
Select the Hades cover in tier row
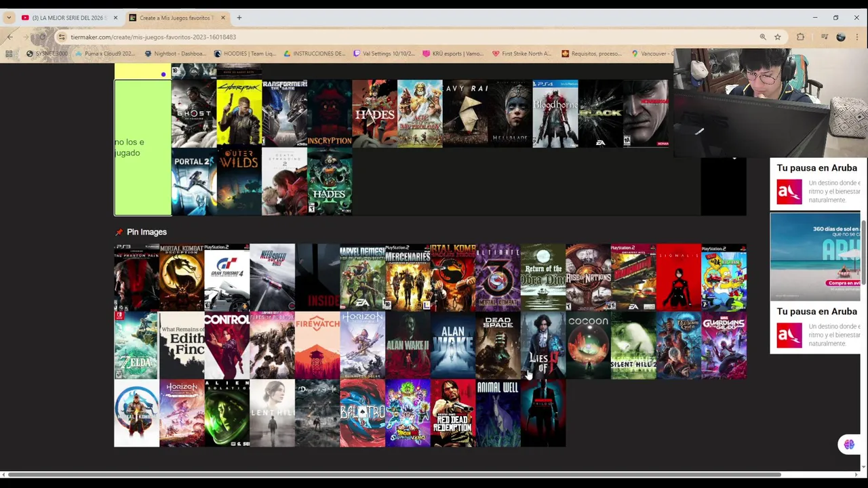pos(374,113)
